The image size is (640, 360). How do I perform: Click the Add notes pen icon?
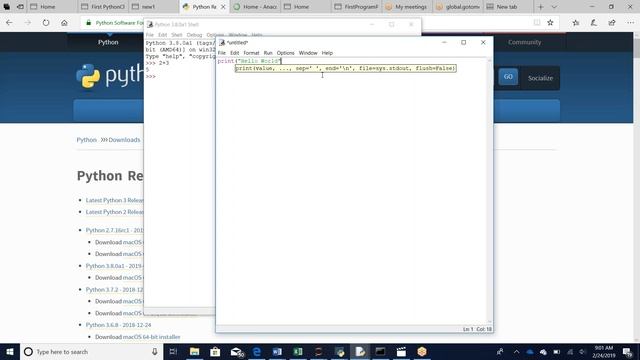click(593, 23)
